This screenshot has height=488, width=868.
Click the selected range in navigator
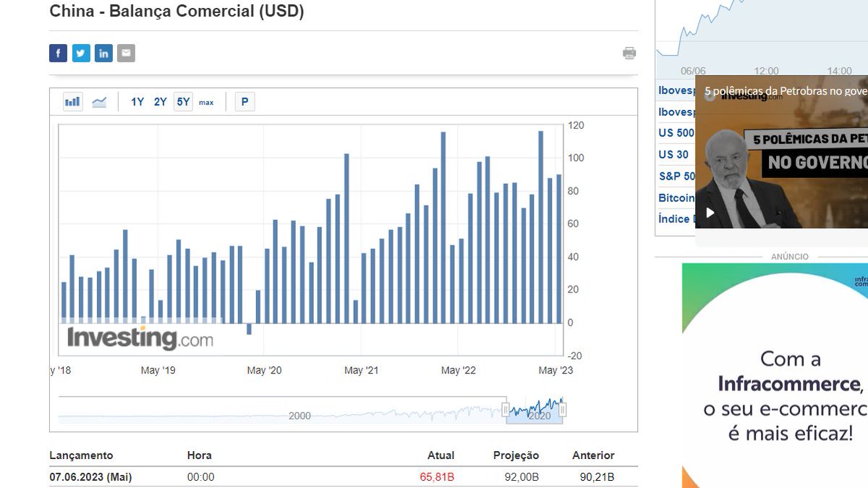(535, 411)
